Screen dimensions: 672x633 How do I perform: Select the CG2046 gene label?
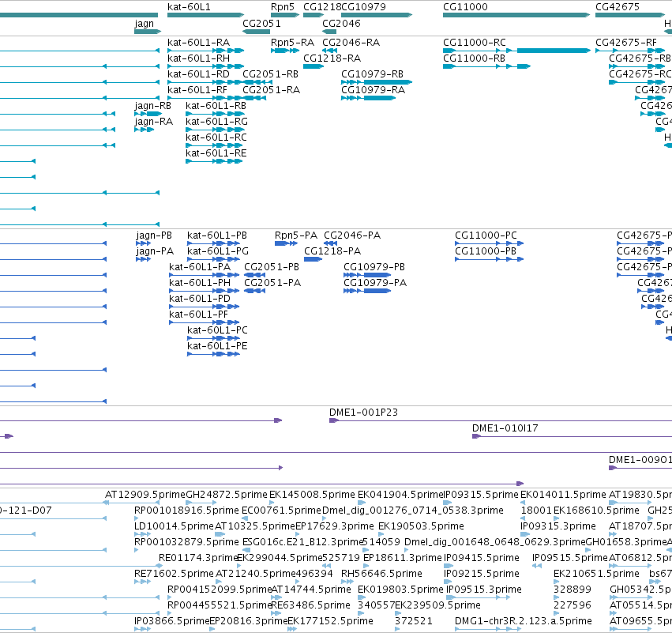coord(341,24)
